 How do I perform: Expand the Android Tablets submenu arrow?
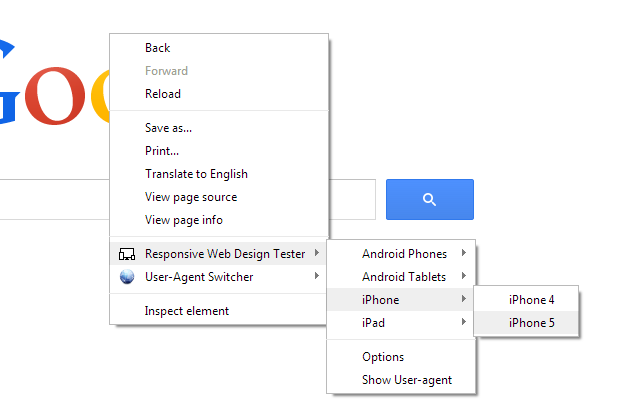(464, 276)
